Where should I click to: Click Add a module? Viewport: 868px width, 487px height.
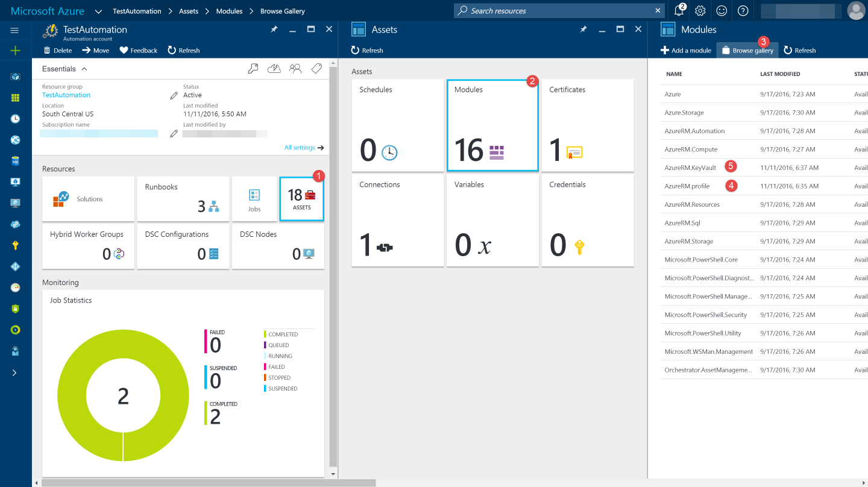pos(686,51)
